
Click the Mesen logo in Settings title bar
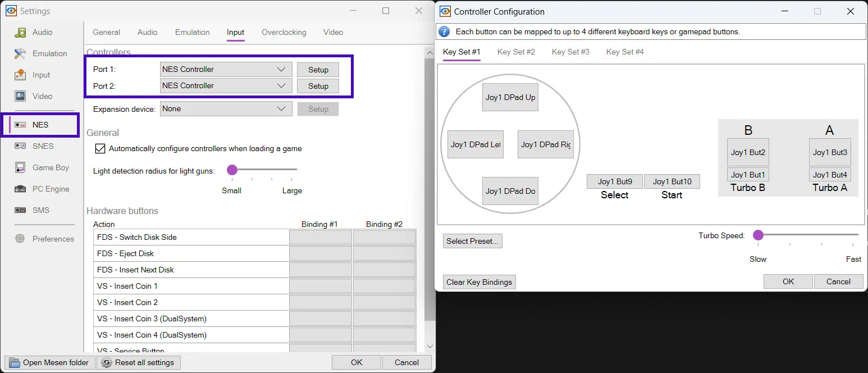(x=11, y=11)
